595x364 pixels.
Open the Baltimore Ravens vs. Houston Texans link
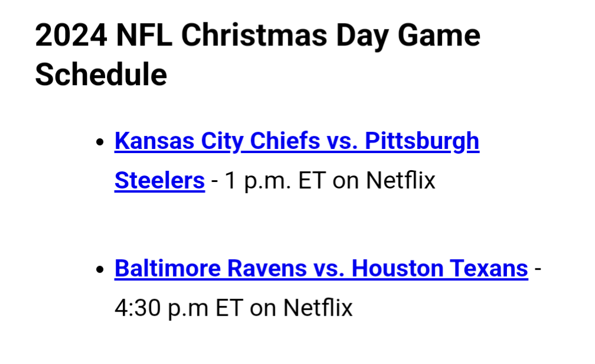click(321, 269)
